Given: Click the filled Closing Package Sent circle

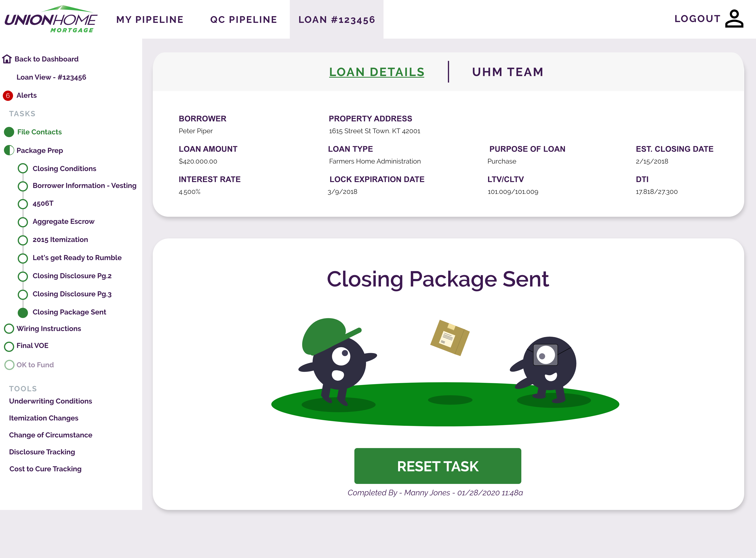Looking at the screenshot, I should pos(23,312).
